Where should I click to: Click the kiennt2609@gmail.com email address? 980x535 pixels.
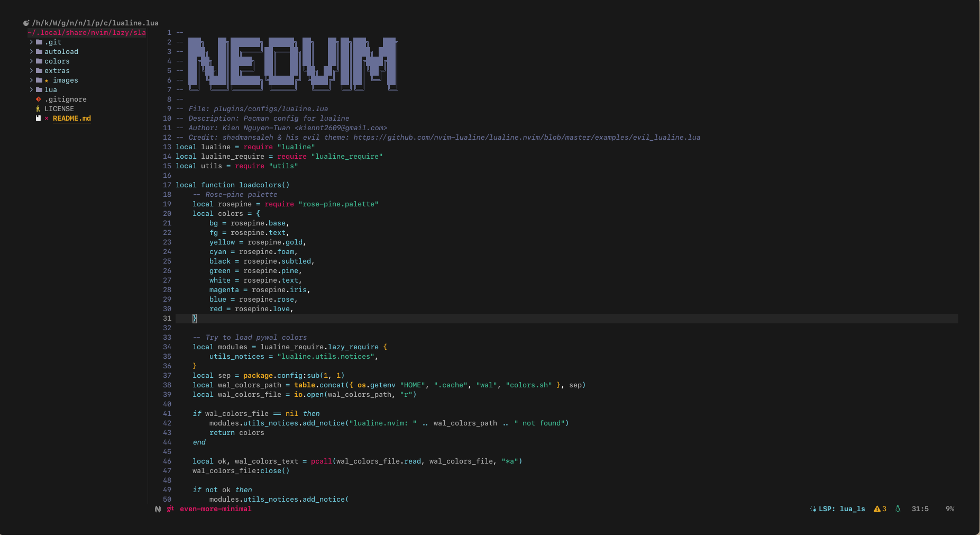[341, 128]
